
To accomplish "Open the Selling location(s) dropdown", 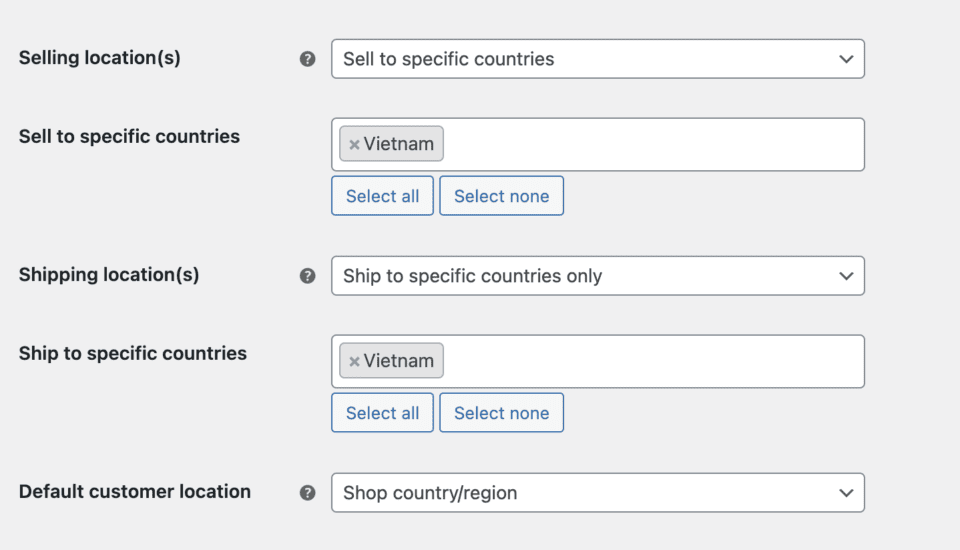I will point(597,59).
